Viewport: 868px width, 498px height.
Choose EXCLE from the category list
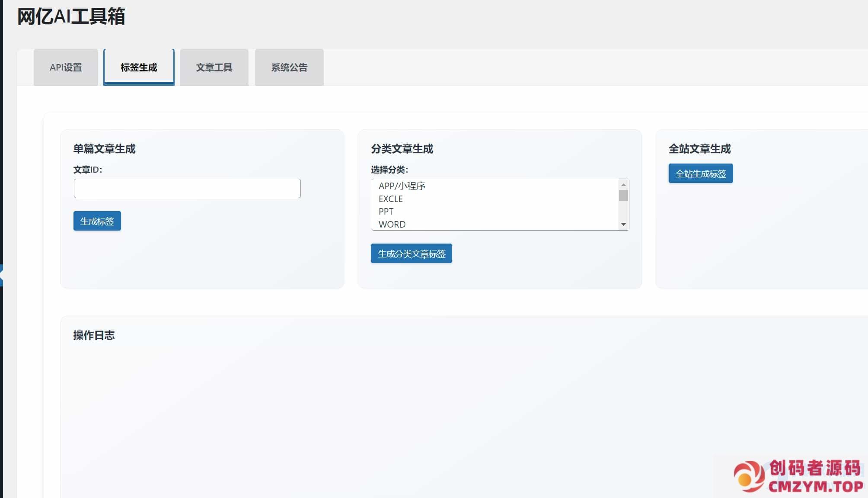[x=391, y=199]
